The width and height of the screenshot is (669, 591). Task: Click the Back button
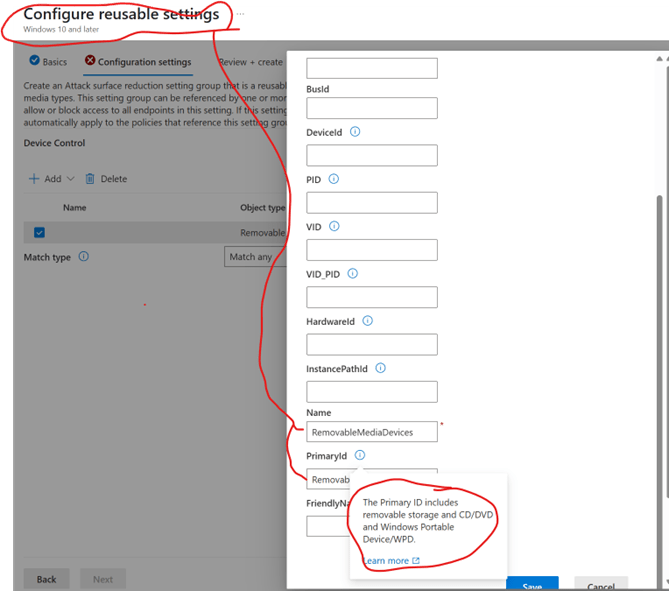pyautogui.click(x=47, y=579)
